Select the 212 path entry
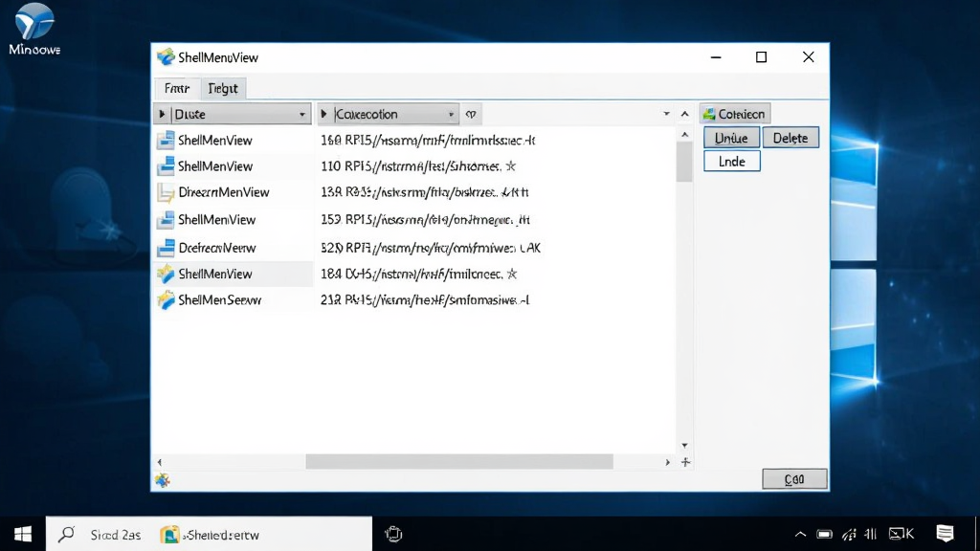 click(x=424, y=299)
